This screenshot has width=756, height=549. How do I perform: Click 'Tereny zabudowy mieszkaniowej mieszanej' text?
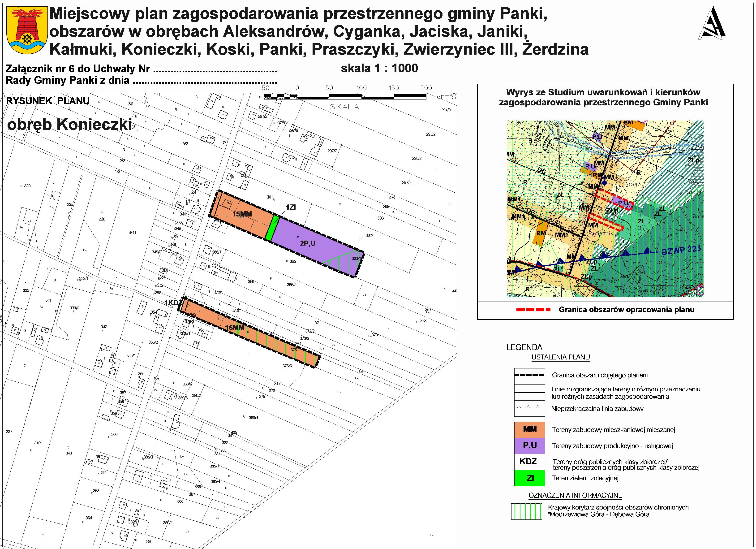[x=613, y=430]
